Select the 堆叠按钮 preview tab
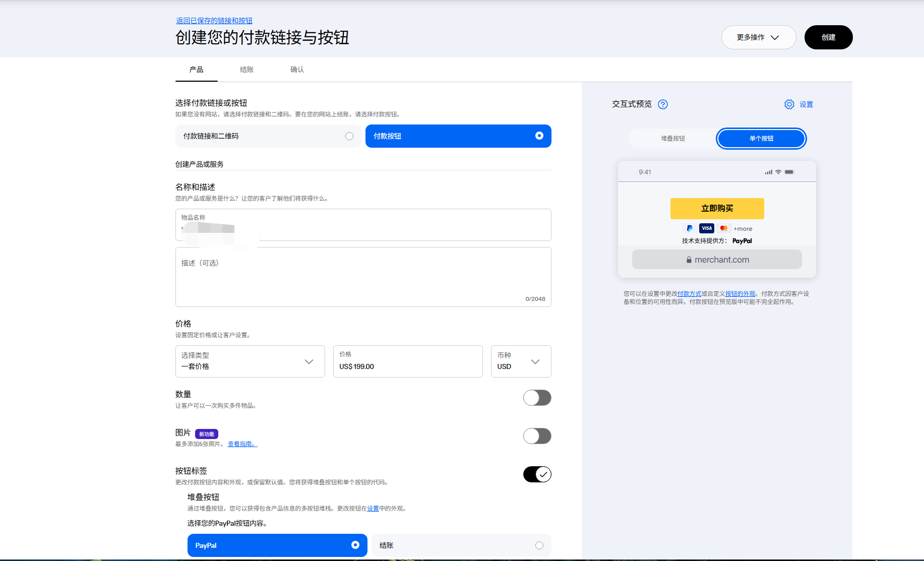Image resolution: width=924 pixels, height=561 pixels. (673, 139)
